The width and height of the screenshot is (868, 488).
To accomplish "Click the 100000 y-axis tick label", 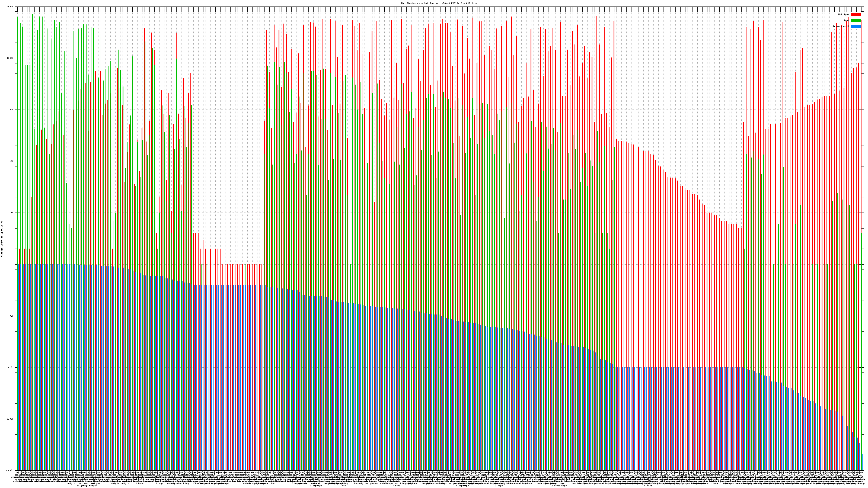I will click(x=10, y=7).
